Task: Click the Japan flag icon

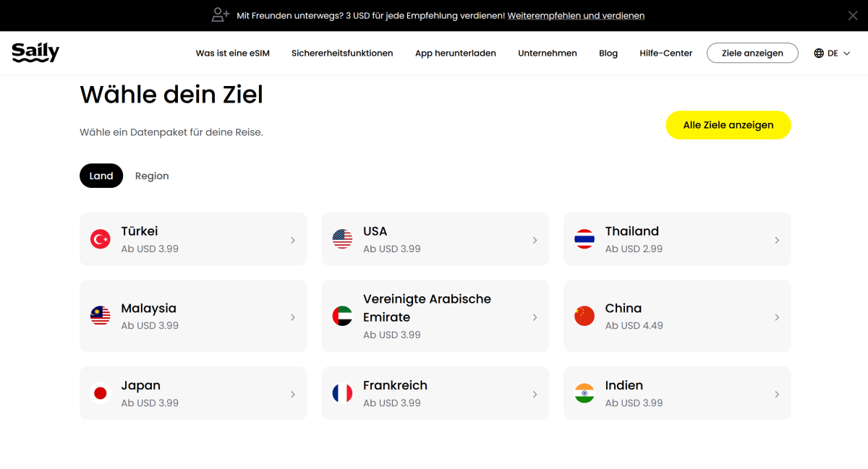Action: (x=100, y=393)
